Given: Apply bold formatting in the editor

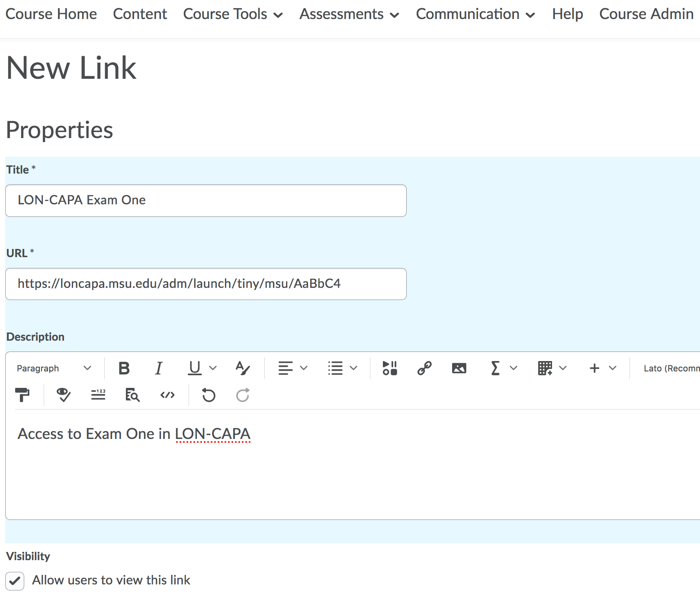Looking at the screenshot, I should 124,368.
